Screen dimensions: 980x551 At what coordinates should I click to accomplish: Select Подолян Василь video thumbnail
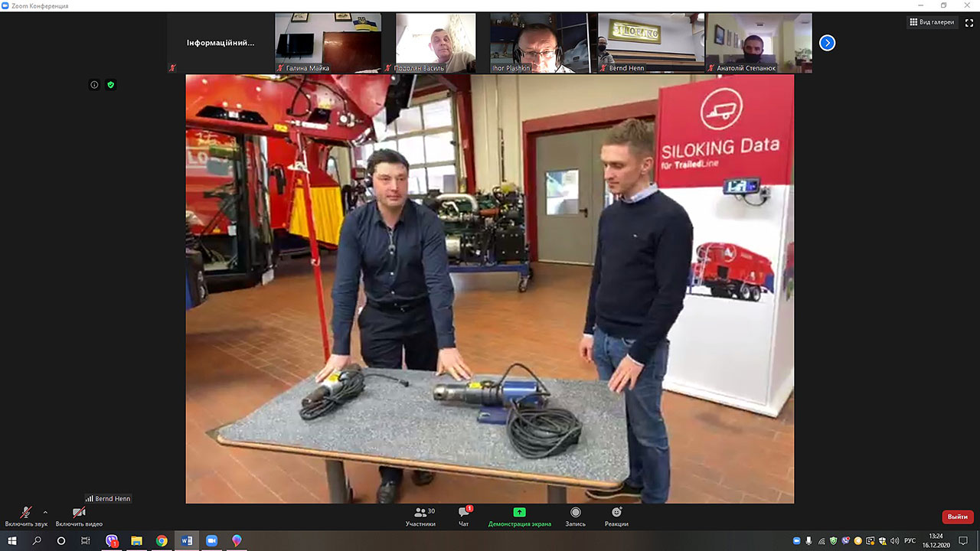point(436,43)
